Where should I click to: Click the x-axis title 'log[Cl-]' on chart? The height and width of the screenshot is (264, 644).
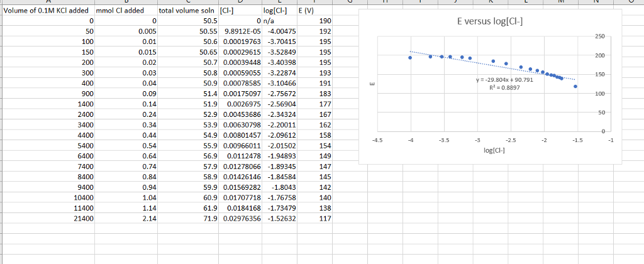coord(494,150)
